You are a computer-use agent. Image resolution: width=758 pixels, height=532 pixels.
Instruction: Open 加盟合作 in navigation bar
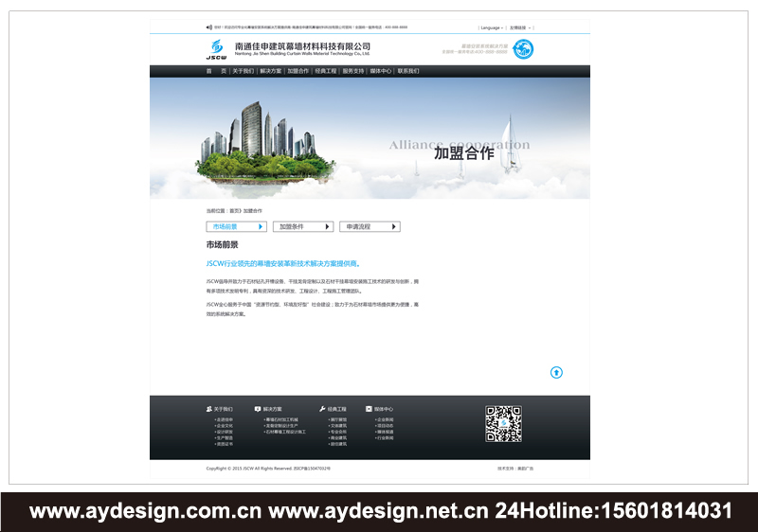(298, 71)
